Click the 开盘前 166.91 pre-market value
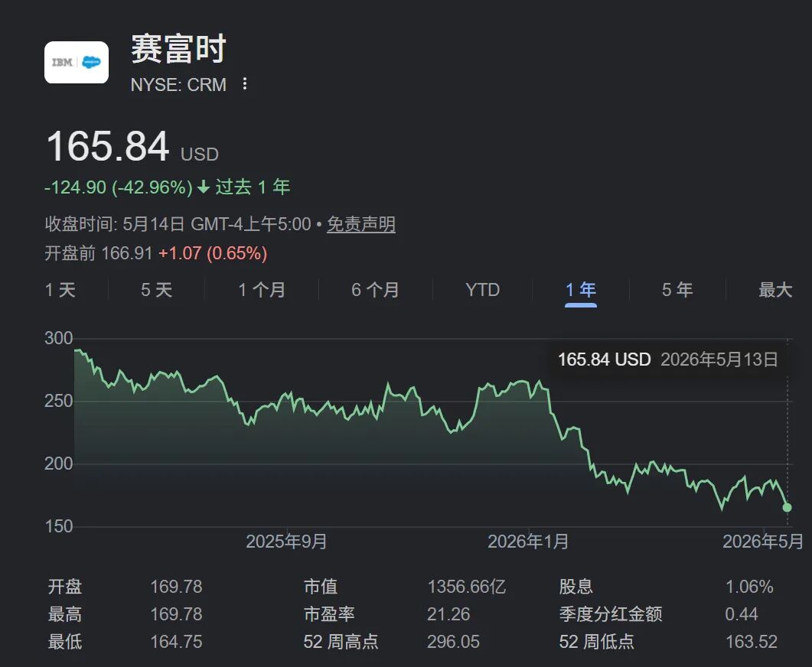The width and height of the screenshot is (812, 667). [99, 253]
